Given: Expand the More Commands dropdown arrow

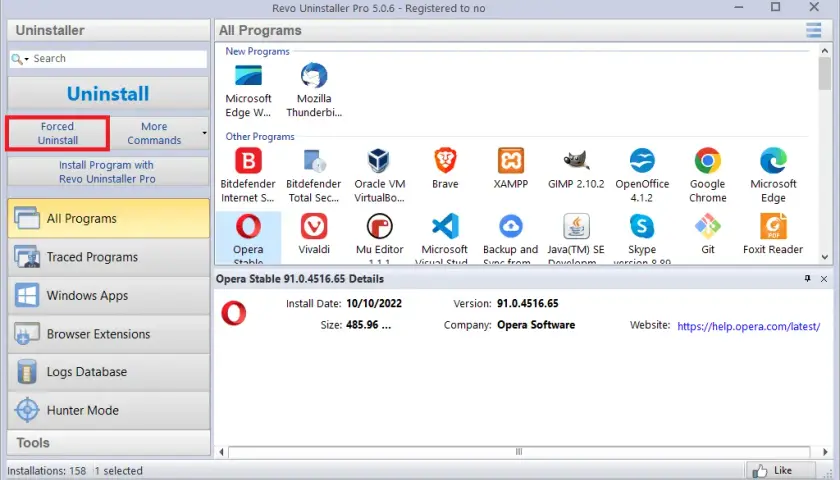Looking at the screenshot, I should click(x=204, y=133).
